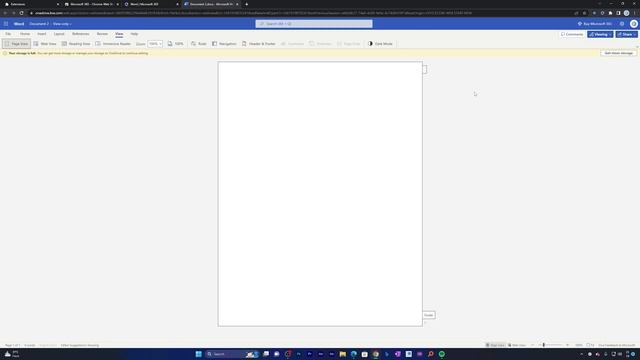Open the Comments pane
This screenshot has height=360, width=640.
pos(572,34)
